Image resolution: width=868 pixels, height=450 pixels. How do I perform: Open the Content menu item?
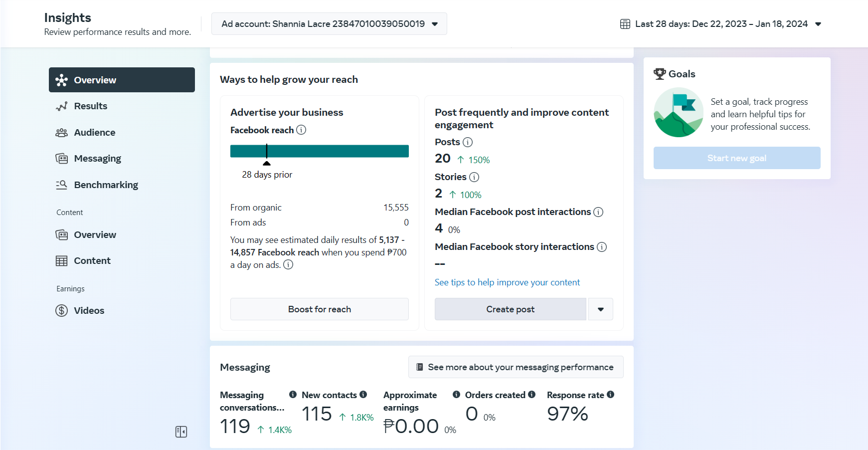click(x=122, y=261)
